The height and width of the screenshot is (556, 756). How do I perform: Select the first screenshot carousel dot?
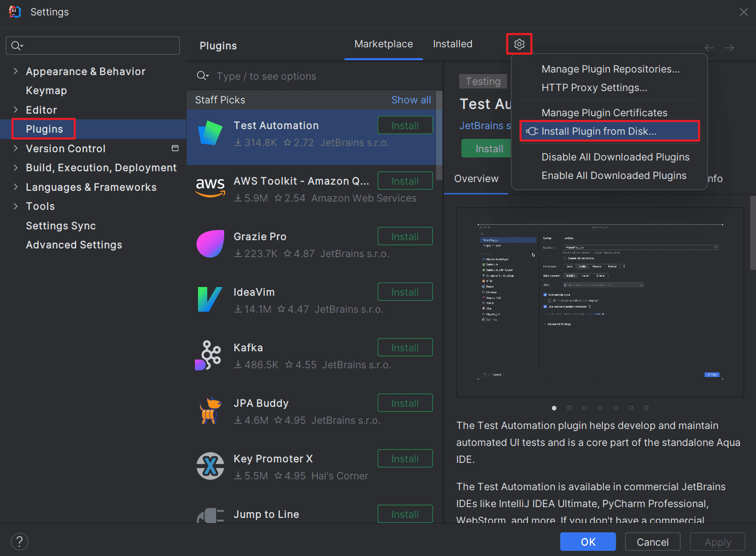pos(554,408)
